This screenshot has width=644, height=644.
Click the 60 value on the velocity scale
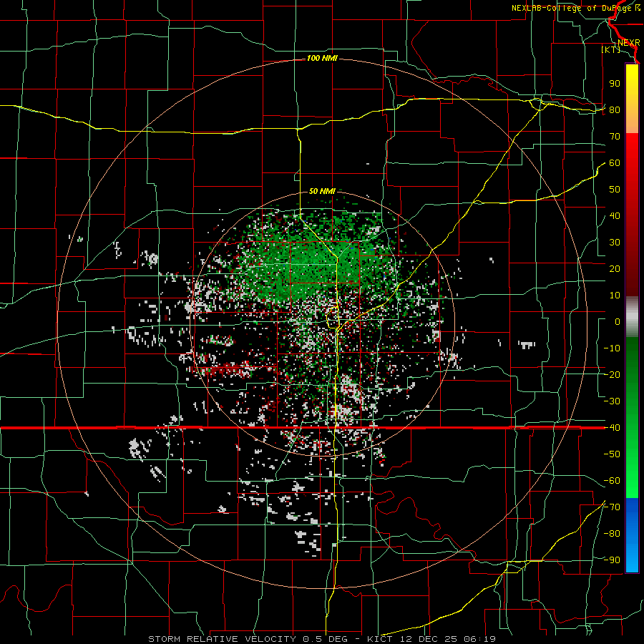coord(615,163)
